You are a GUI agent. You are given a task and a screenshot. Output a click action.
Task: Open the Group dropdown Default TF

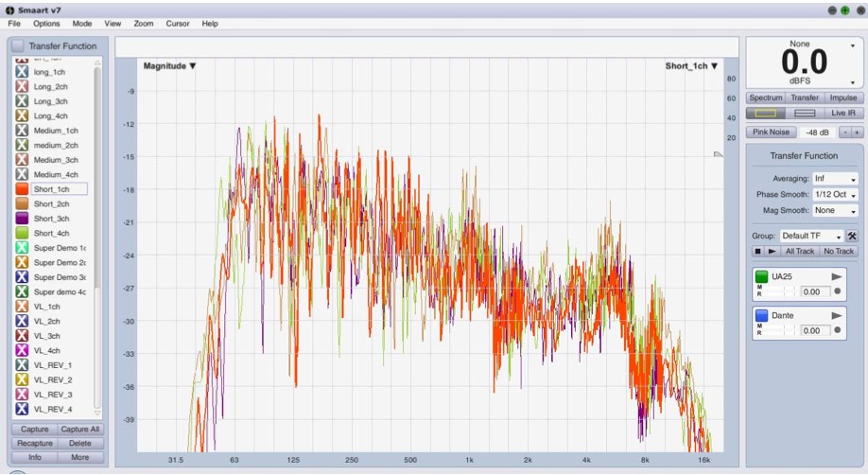coord(811,237)
